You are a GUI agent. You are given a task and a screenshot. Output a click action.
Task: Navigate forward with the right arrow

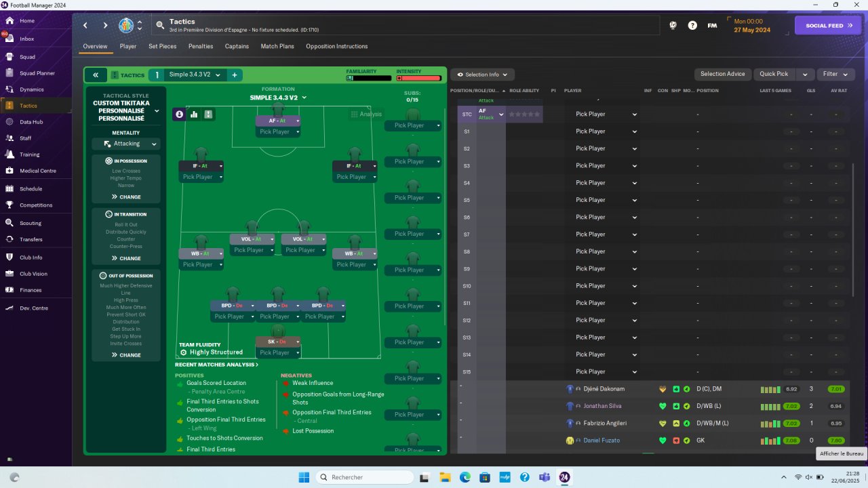coord(105,25)
